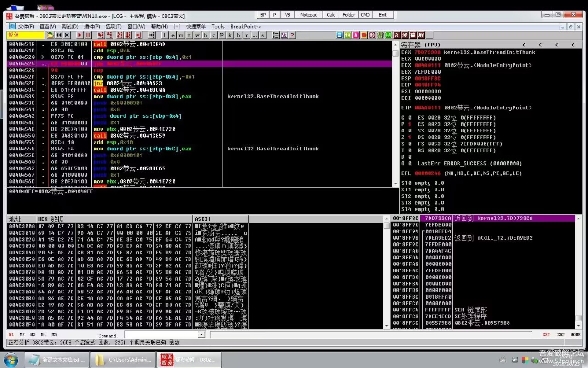Click the Notepad button in title bar
Screen dimensions: 588x368
point(309,15)
